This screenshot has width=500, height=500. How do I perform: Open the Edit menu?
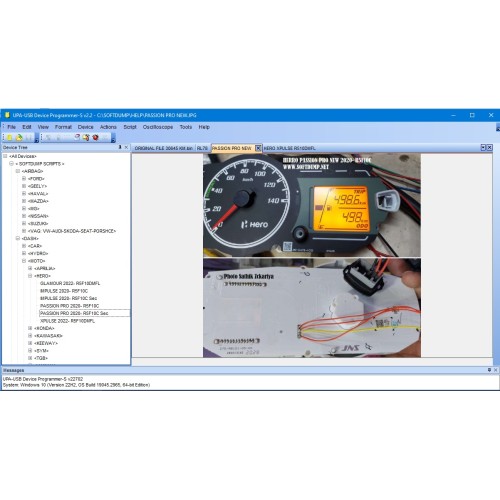click(27, 127)
